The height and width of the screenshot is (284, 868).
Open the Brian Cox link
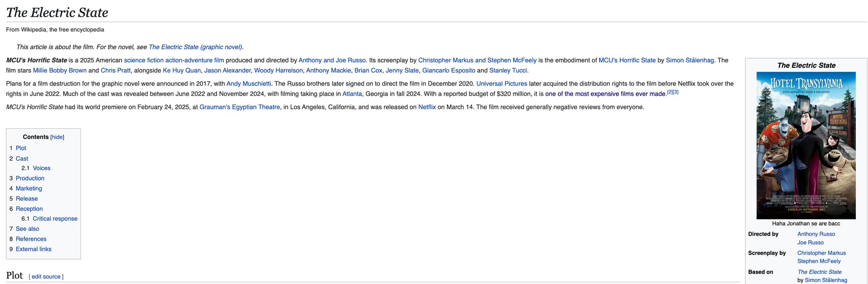[x=368, y=71]
